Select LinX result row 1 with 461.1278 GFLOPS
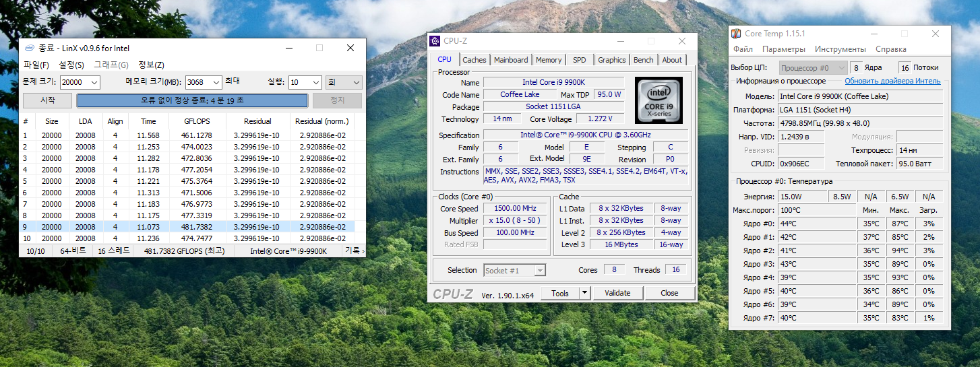 click(x=187, y=135)
